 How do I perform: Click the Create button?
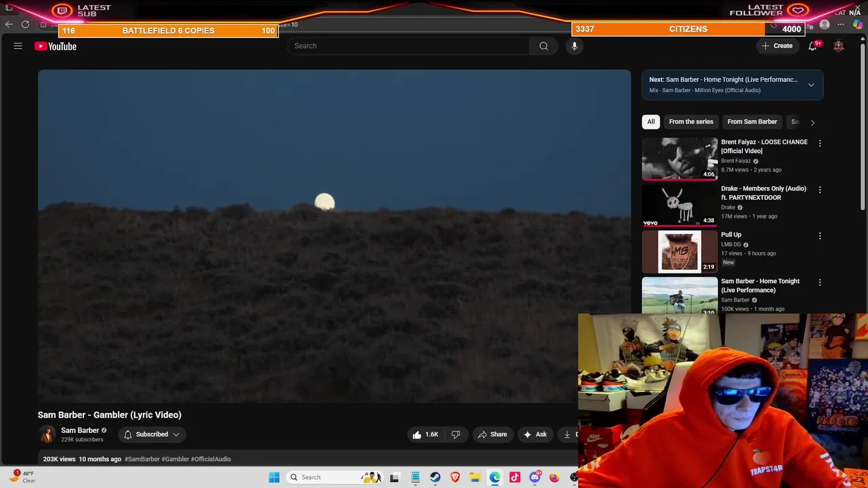click(x=776, y=46)
